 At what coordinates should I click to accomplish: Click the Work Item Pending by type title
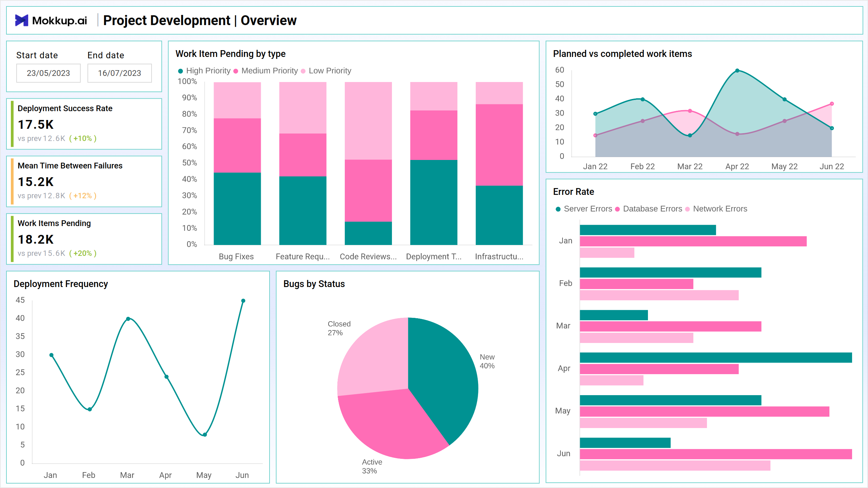tap(231, 54)
